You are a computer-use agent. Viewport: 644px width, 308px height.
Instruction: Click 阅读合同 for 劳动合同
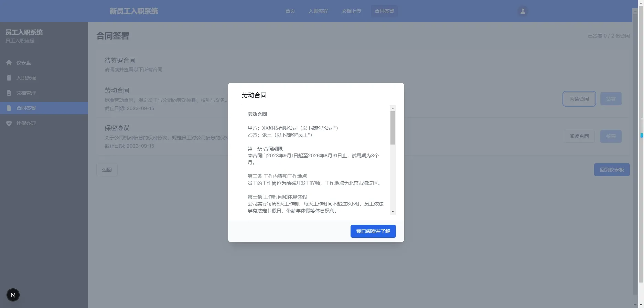tap(579, 99)
